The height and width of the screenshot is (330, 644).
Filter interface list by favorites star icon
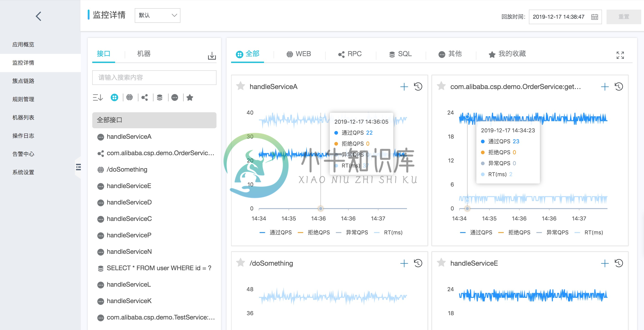(190, 97)
